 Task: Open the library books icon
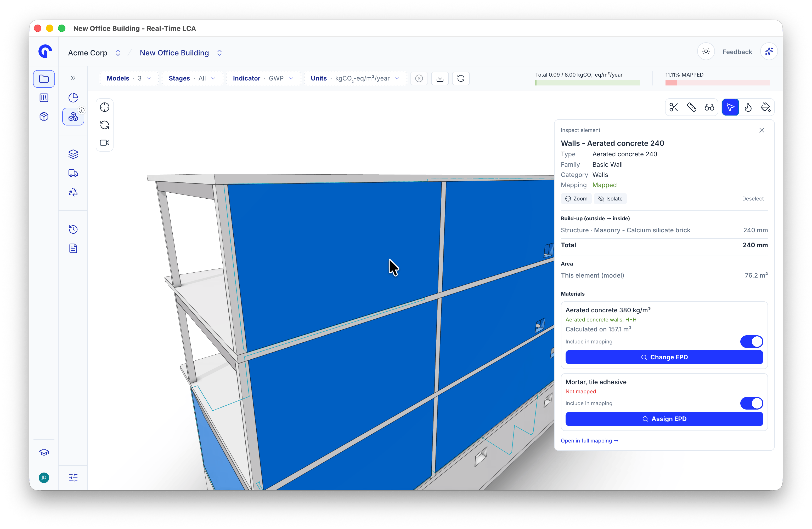(44, 98)
